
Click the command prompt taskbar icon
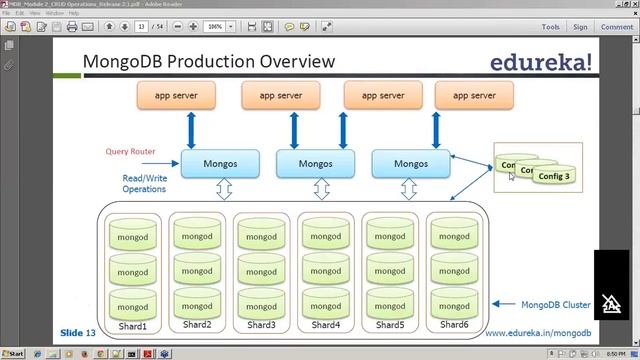click(x=131, y=354)
